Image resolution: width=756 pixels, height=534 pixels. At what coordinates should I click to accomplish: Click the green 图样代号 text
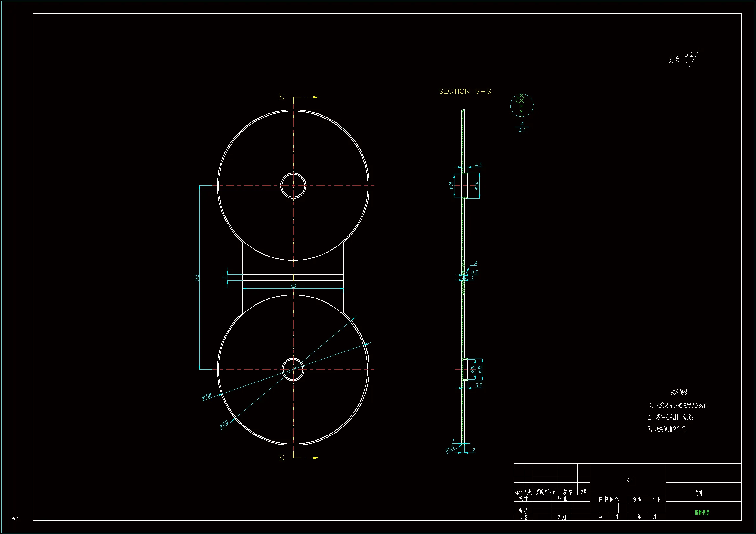pos(702,512)
